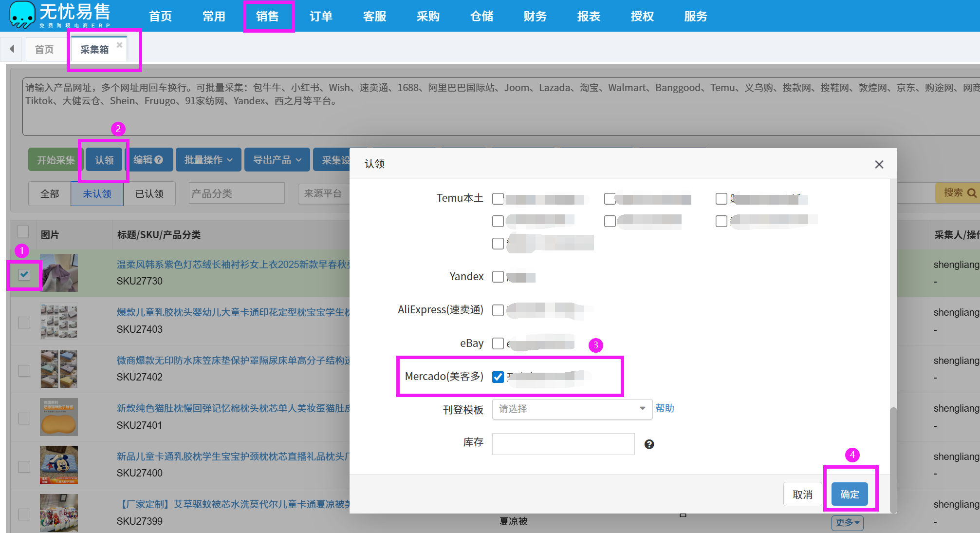Viewport: 980px width, 533px height.
Task: Click the magnifier icon on 搜索 button
Action: (x=972, y=193)
